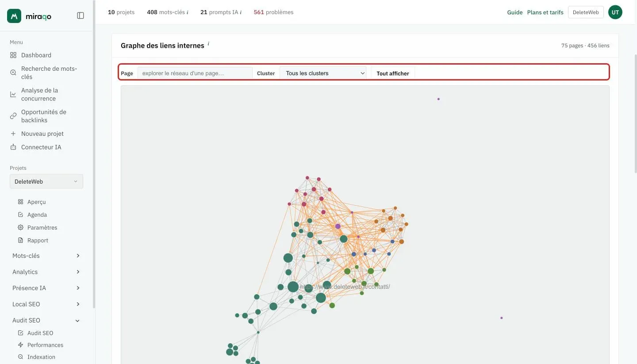Click the UT user avatar
Image resolution: width=637 pixels, height=364 pixels.
pyautogui.click(x=615, y=12)
